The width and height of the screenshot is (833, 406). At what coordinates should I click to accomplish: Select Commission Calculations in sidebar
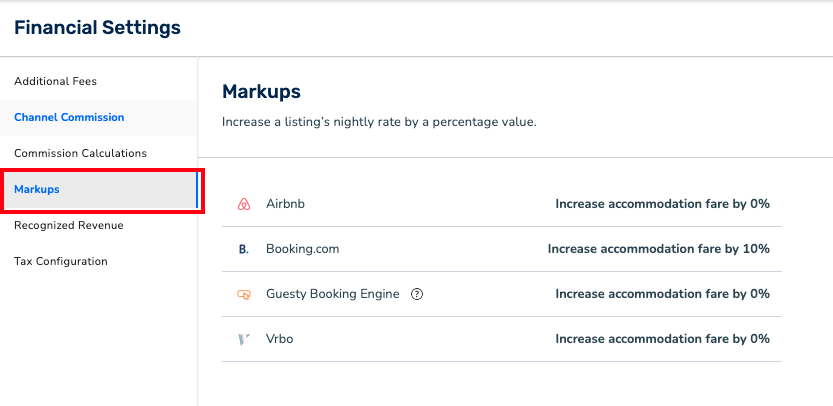[x=80, y=153]
